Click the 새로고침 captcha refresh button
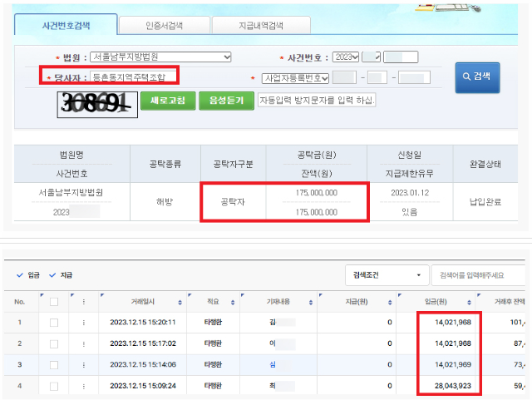The width and height of the screenshot is (532, 400). click(168, 101)
